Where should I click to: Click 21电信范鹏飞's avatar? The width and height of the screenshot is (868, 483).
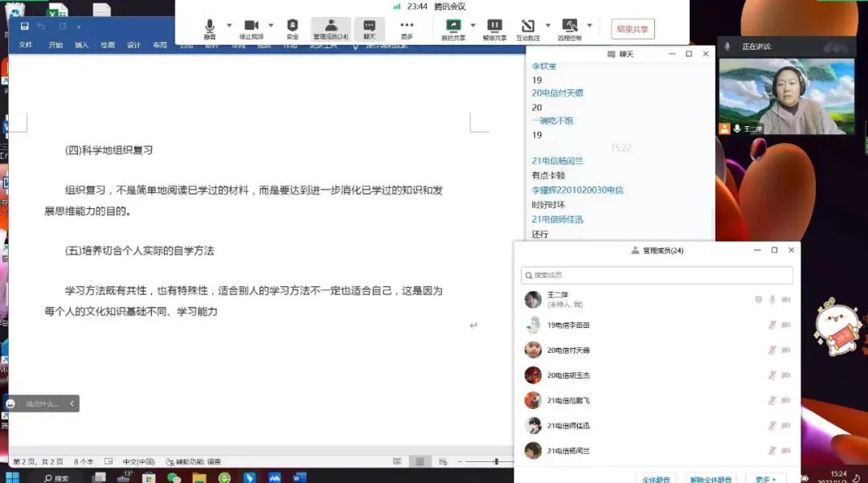533,400
